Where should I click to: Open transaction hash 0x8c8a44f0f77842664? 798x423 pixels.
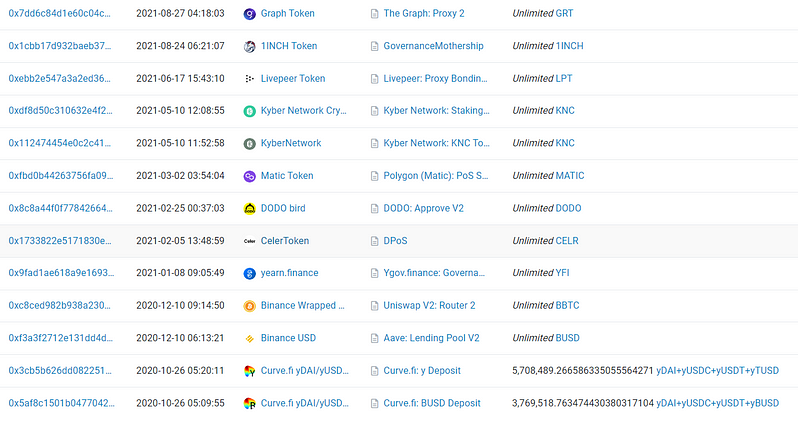pyautogui.click(x=61, y=208)
